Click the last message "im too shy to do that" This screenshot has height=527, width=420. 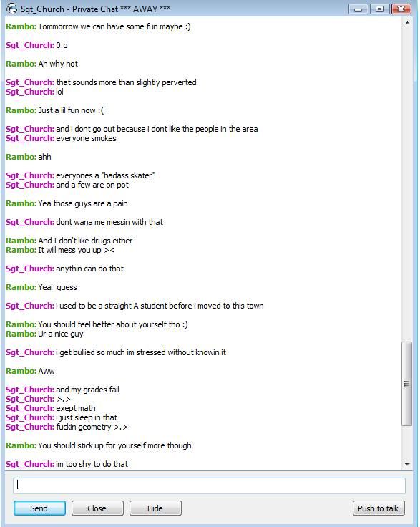tap(67, 464)
